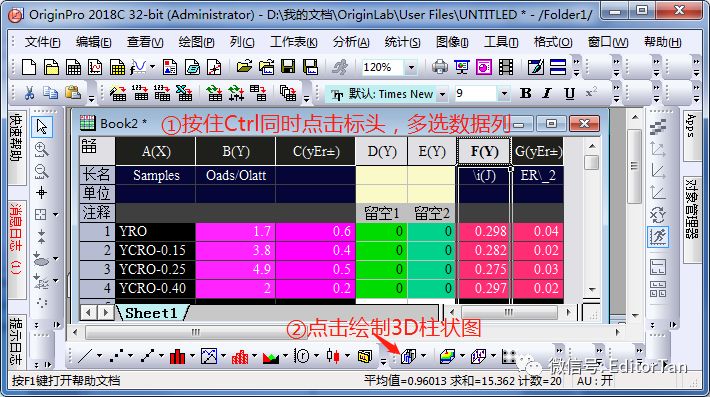Click the Cut scissors icon
The height and width of the screenshot is (397, 710).
click(29, 93)
